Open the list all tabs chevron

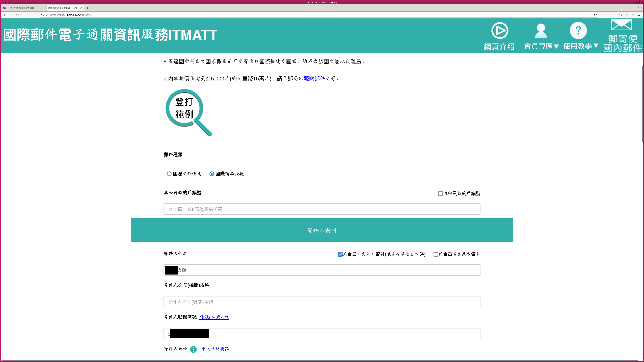(x=639, y=8)
